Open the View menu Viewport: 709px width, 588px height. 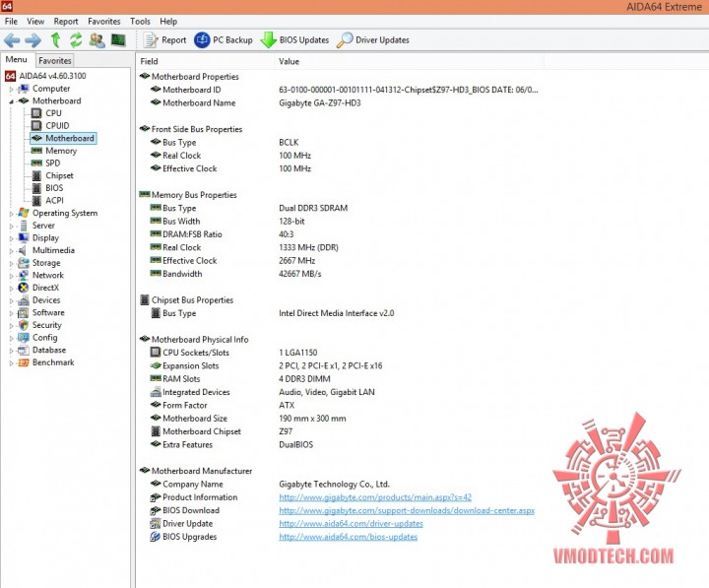[x=35, y=22]
